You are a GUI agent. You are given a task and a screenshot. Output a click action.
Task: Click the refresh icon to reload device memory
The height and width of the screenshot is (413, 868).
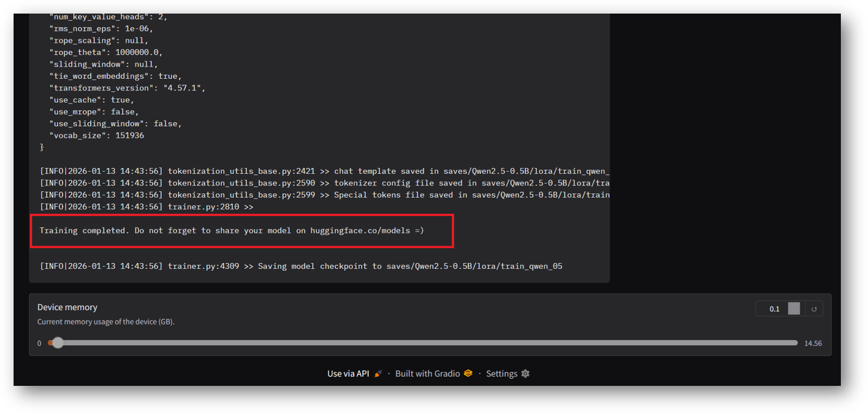813,308
